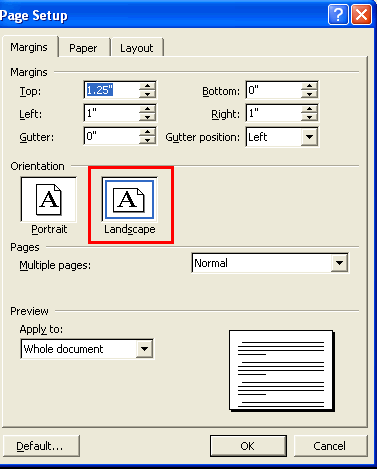The image size is (377, 469).
Task: Click the Top margin input field
Action: [112, 90]
